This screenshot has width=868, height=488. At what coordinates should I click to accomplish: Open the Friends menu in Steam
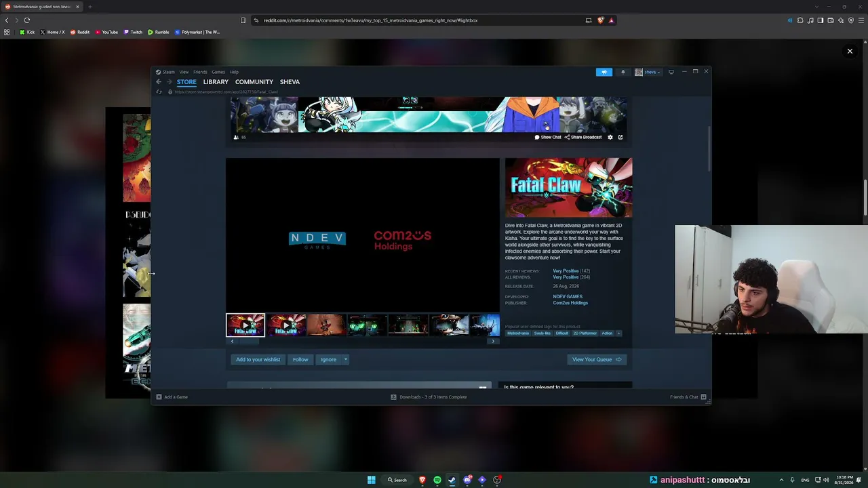coord(200,72)
